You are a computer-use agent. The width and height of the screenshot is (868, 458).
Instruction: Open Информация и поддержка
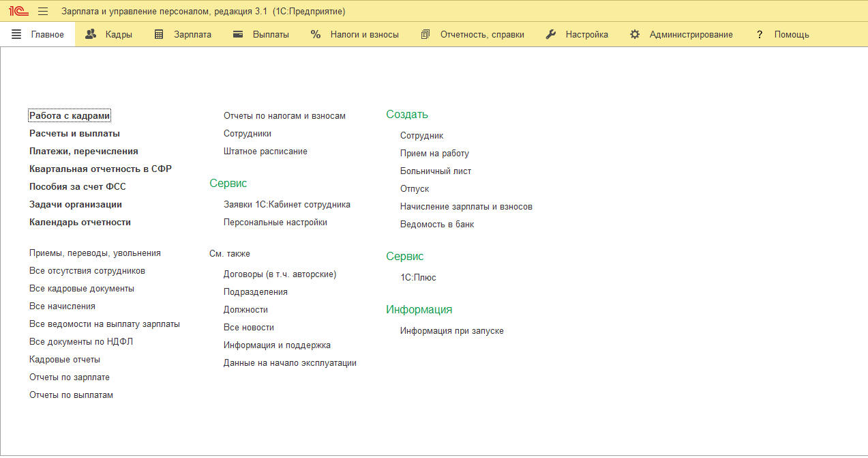click(x=277, y=345)
